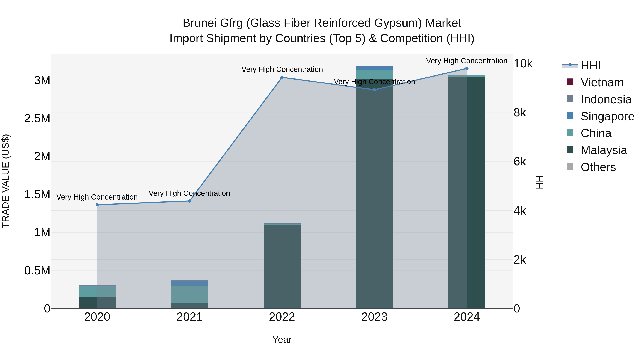Click the Malaysia dark green swatch
This screenshot has width=644, height=362.
(x=570, y=150)
